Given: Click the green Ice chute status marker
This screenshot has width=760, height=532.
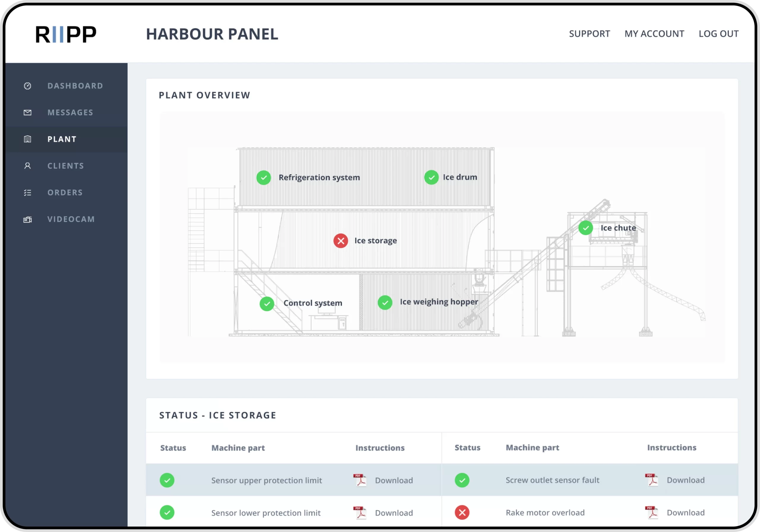Looking at the screenshot, I should click(585, 228).
